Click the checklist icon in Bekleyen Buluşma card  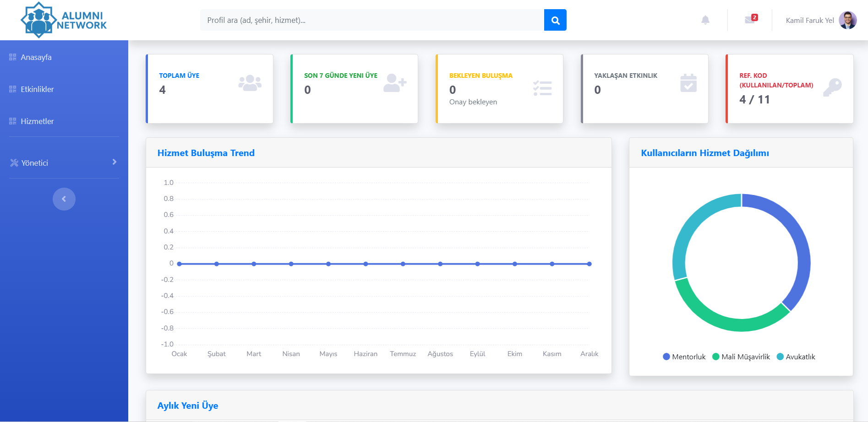542,88
